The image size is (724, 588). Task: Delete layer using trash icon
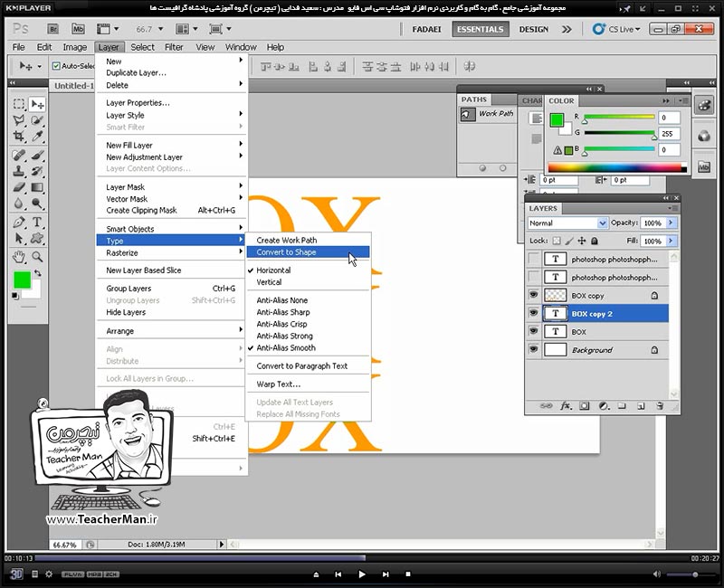click(x=660, y=406)
